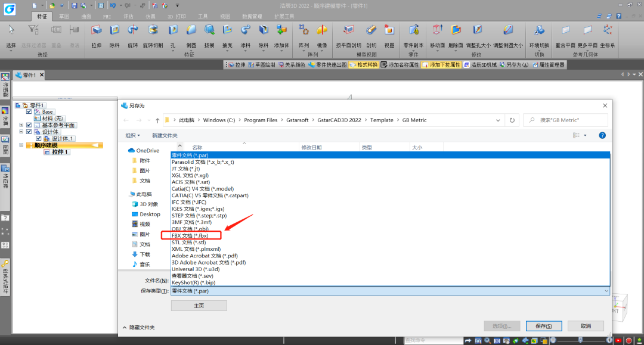Select the 添料 tool icon
This screenshot has width=644, height=345.
246,30
